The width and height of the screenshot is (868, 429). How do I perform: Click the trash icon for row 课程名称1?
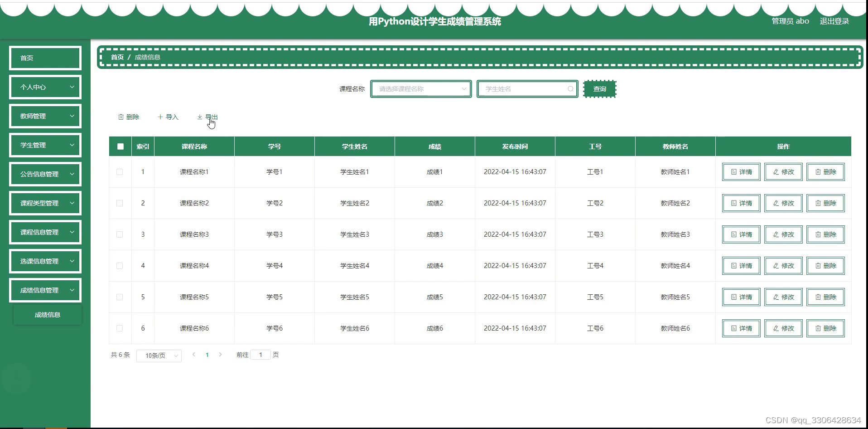[818, 172]
